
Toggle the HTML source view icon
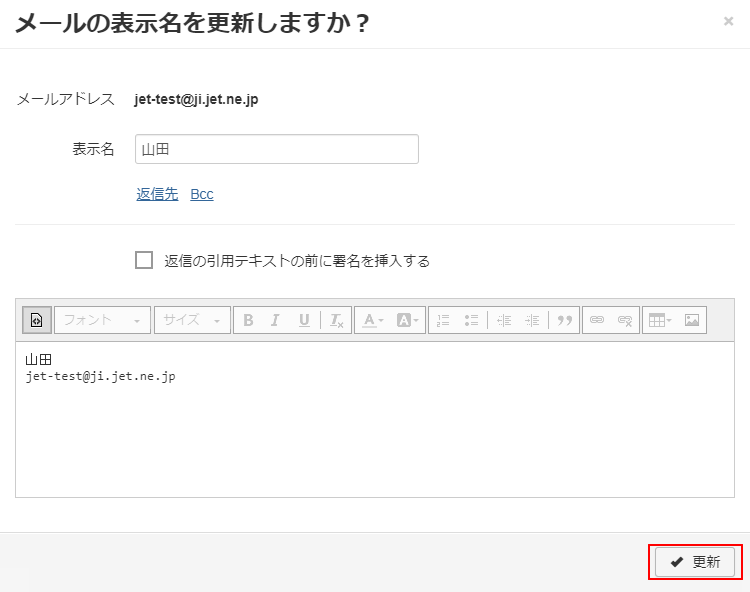pos(36,320)
